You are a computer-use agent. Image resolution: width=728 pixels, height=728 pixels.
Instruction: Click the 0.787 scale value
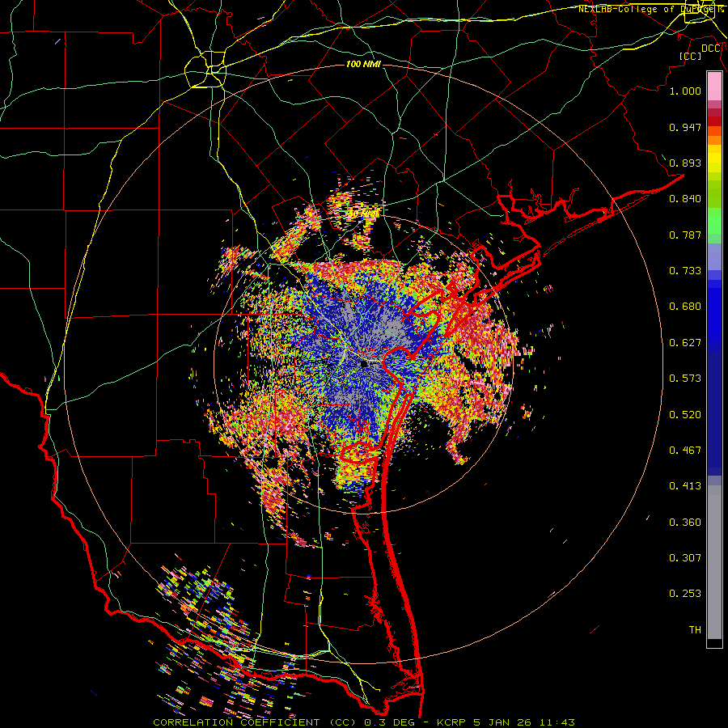click(x=685, y=235)
